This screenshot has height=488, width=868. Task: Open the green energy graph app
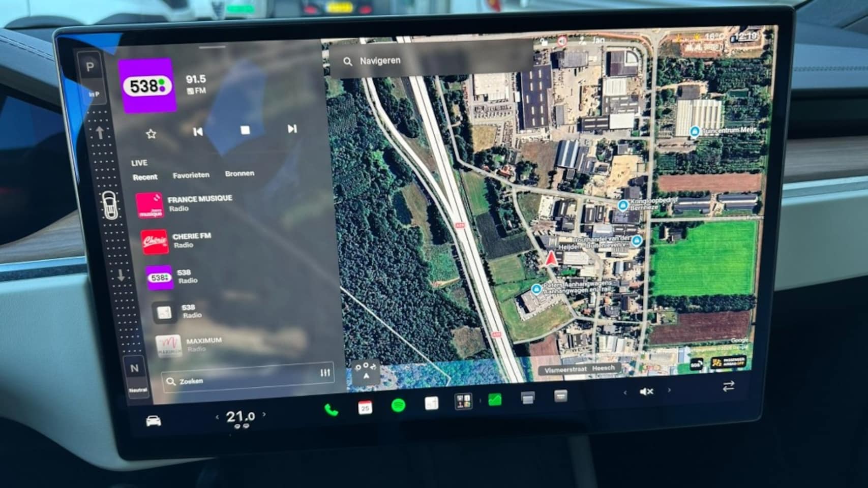(x=495, y=400)
